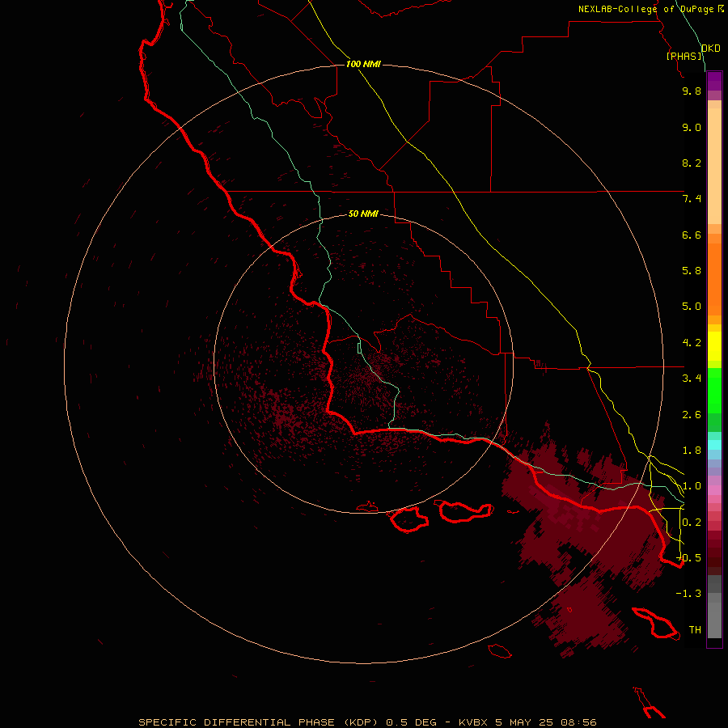
Task: Click the 2.6 value on the color scale
Action: (x=692, y=415)
